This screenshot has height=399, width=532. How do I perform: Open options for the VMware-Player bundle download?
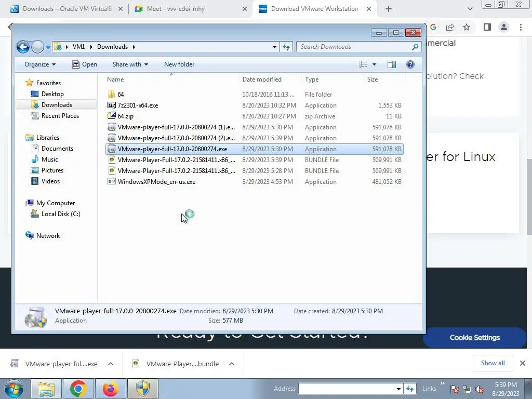tap(232, 364)
